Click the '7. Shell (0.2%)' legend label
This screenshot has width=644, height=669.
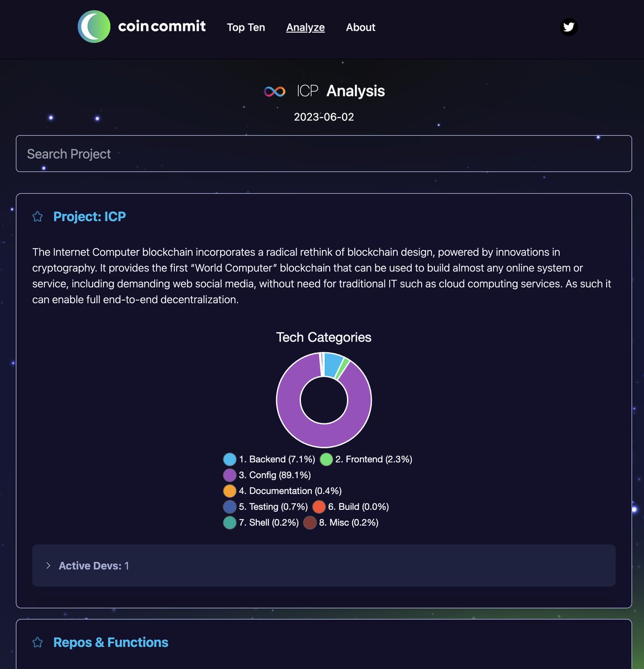(269, 522)
